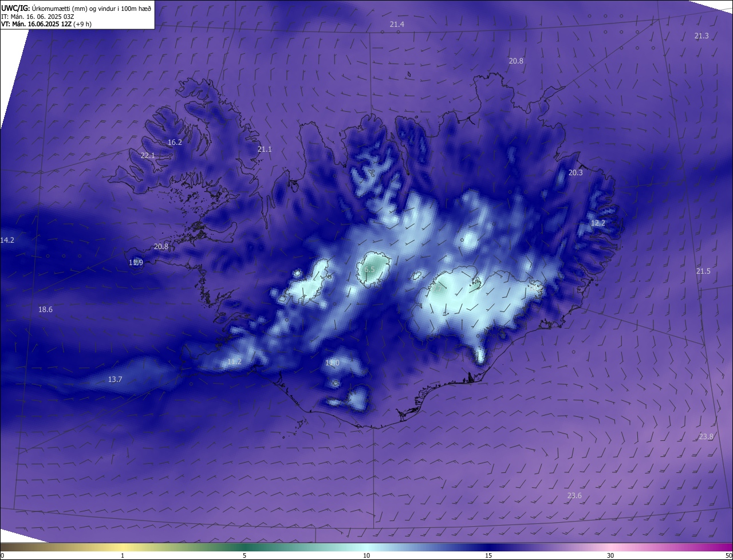This screenshot has height=560, width=733.
Task: Click the colorbar tick label 0
Action: click(x=2, y=555)
